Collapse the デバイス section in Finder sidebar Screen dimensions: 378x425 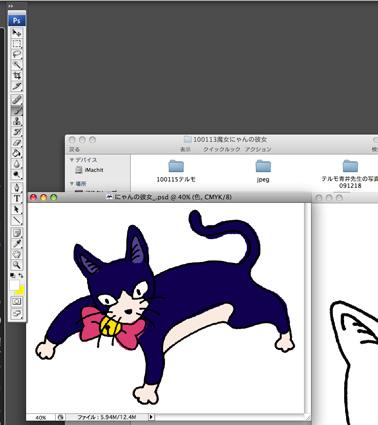pyautogui.click(x=72, y=160)
